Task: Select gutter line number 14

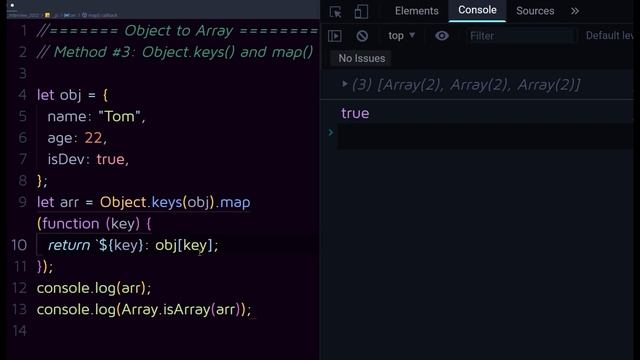Action: point(20,331)
